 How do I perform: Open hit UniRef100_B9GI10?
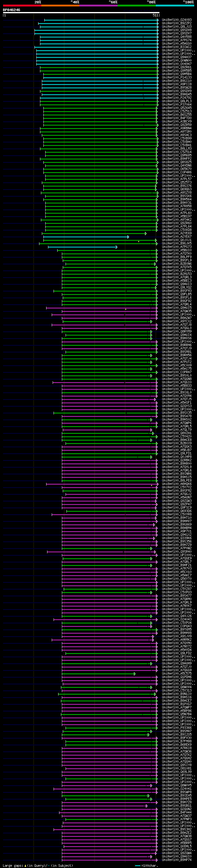177,81
